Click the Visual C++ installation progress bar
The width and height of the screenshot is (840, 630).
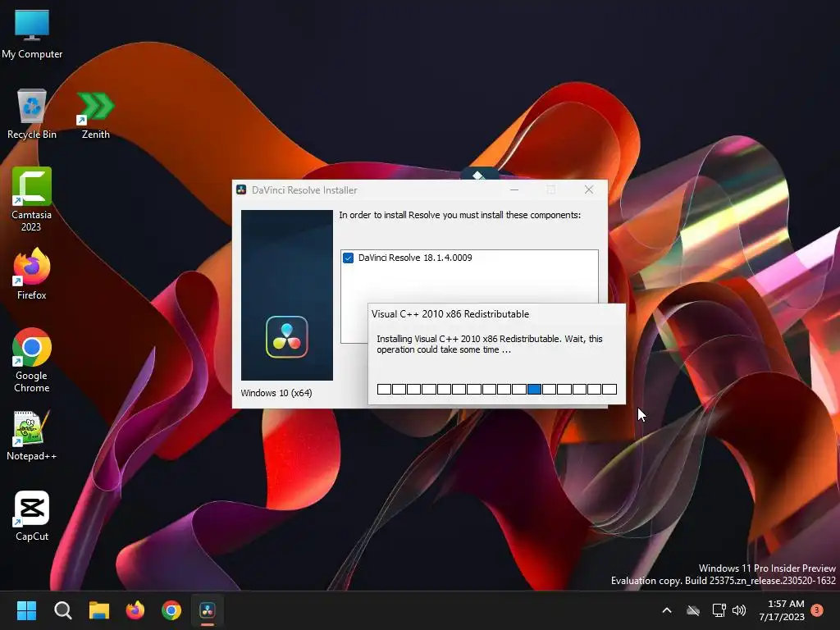(496, 389)
